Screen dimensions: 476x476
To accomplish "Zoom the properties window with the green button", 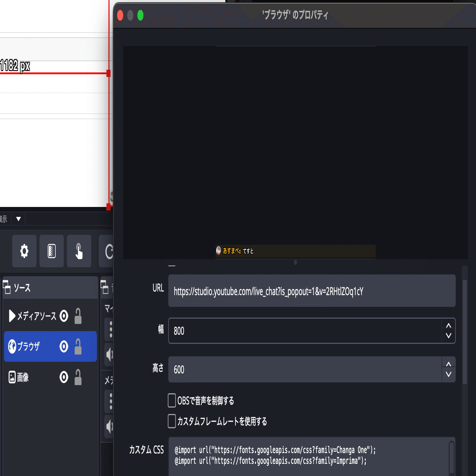I will (140, 15).
